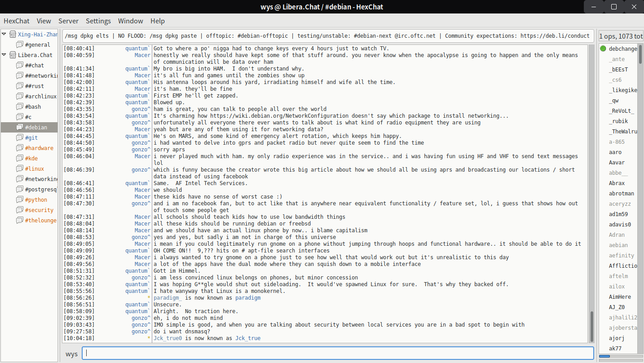Click the green status dot beside debchange

coord(603,49)
